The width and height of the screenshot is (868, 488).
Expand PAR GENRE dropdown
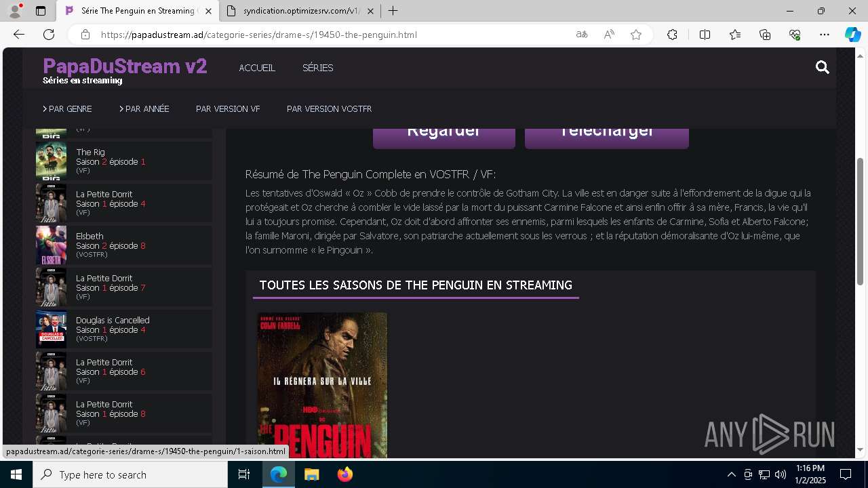[x=67, y=108]
